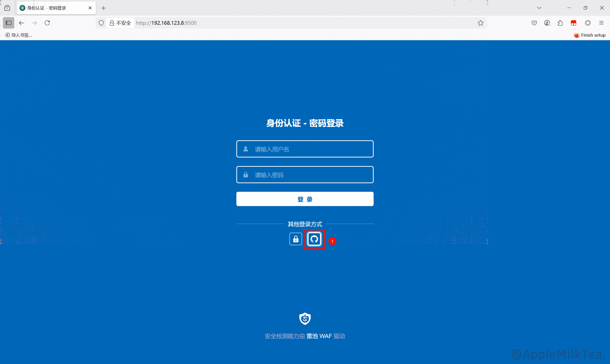Click the GitHub login icon

pos(314,239)
